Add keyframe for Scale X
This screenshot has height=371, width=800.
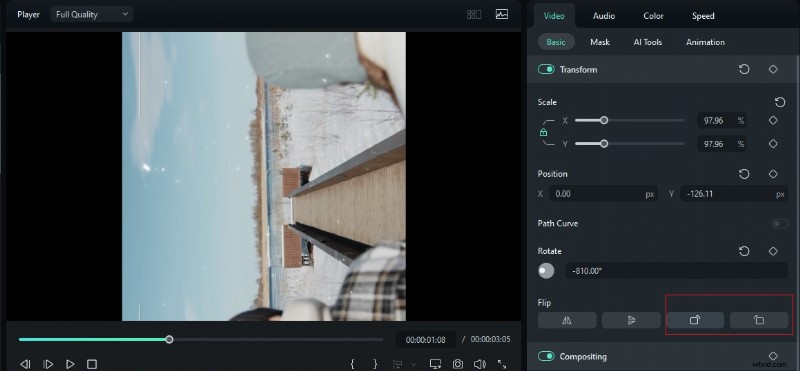[x=773, y=120]
